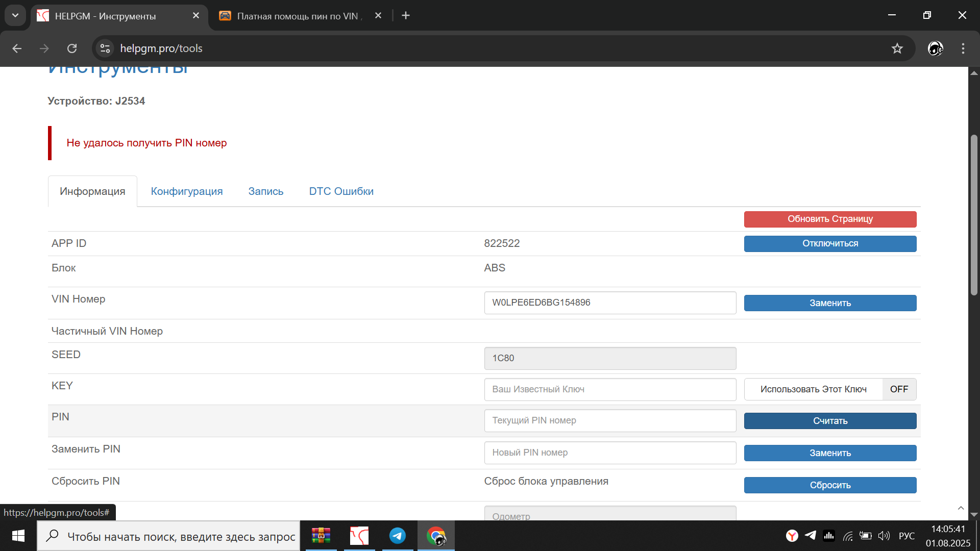Open the Windows Start menu
The height and width of the screenshot is (551, 980).
tap(18, 536)
